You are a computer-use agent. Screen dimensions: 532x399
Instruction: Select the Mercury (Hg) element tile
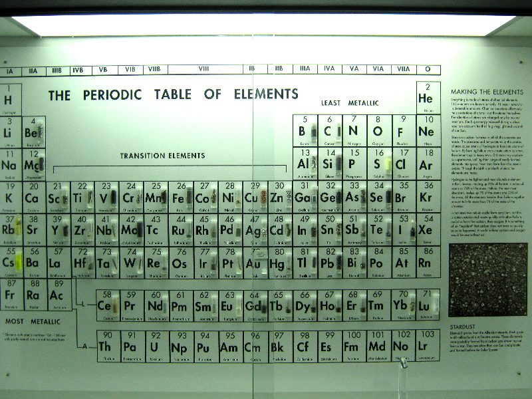click(278, 261)
